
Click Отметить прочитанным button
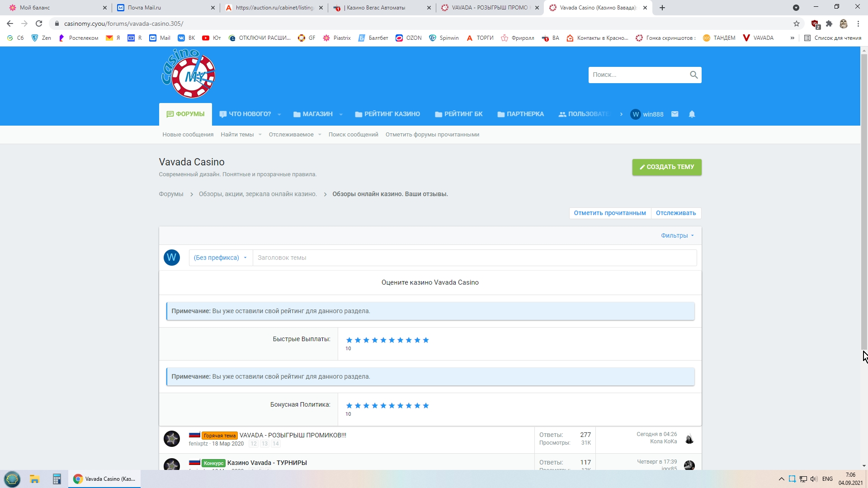[610, 213]
